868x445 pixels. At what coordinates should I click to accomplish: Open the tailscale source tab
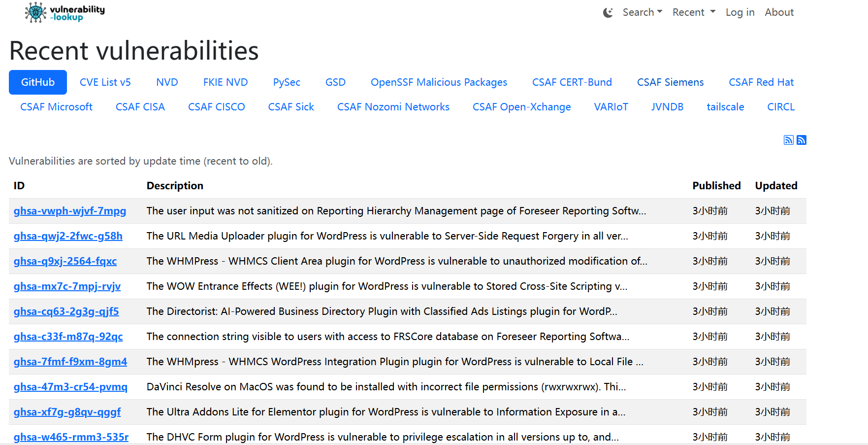click(x=725, y=107)
